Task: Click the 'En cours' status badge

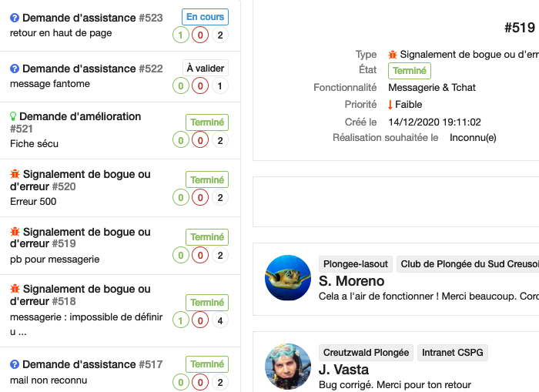Action: click(205, 17)
